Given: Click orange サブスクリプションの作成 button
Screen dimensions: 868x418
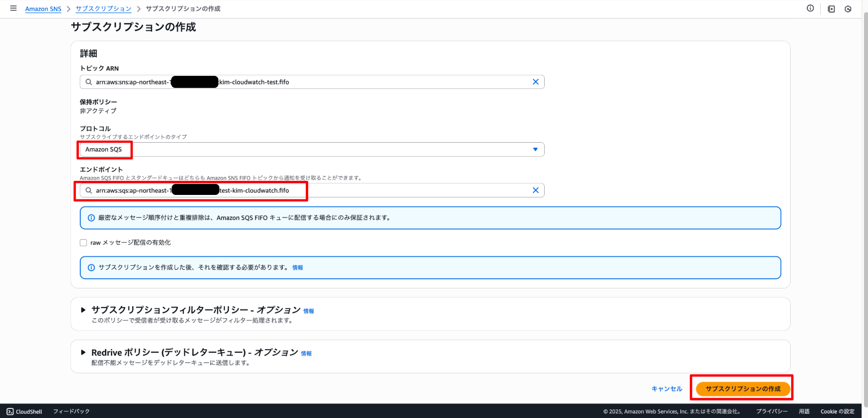Looking at the screenshot, I should (742, 388).
